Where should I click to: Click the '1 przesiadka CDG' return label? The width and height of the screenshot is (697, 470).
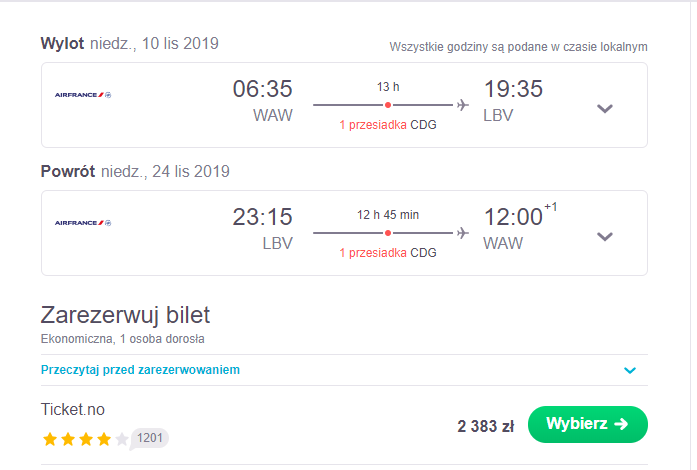[388, 253]
